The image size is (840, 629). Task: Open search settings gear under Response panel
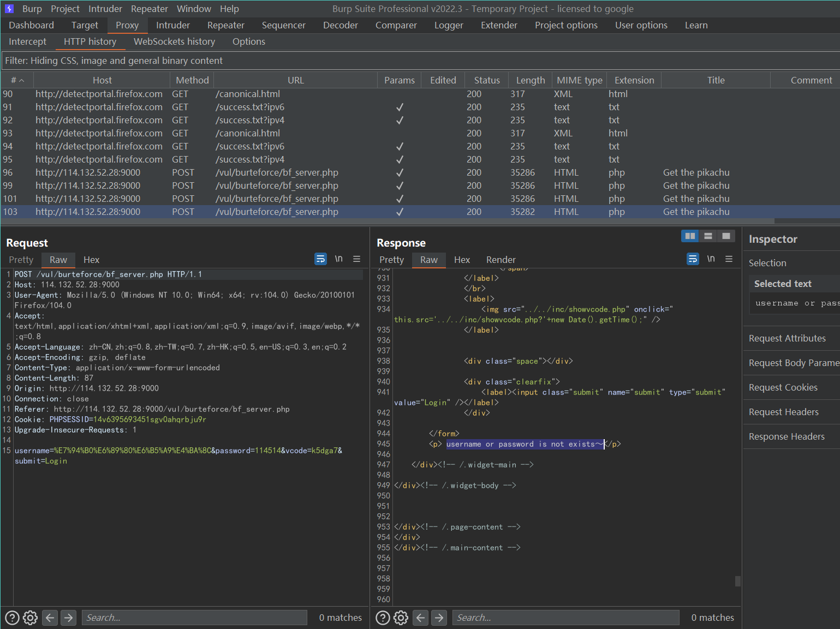[x=401, y=618]
